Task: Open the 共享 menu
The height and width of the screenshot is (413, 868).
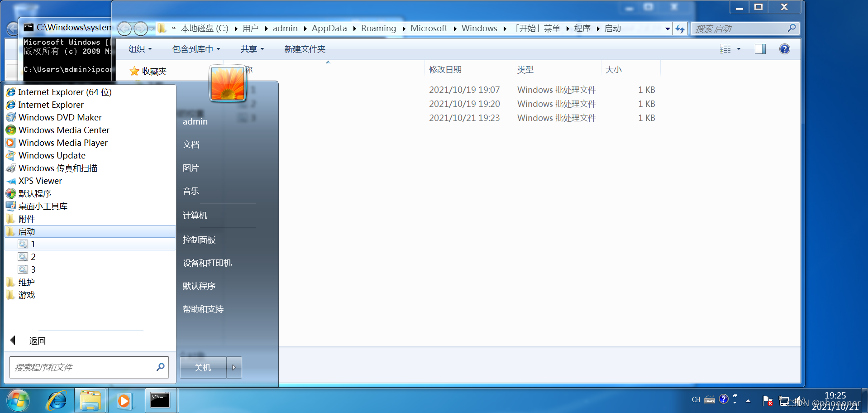Action: (x=252, y=49)
